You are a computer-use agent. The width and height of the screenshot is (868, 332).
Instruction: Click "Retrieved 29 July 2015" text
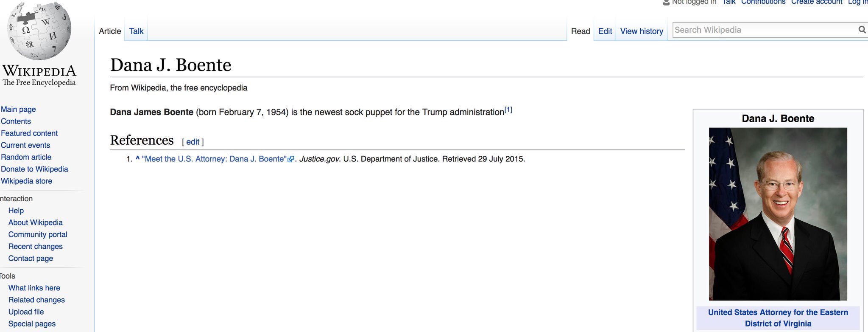click(483, 159)
